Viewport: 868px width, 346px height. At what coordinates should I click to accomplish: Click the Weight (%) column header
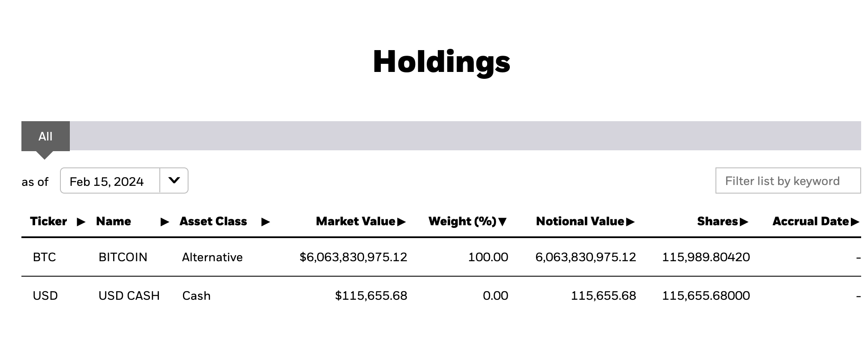tap(462, 221)
